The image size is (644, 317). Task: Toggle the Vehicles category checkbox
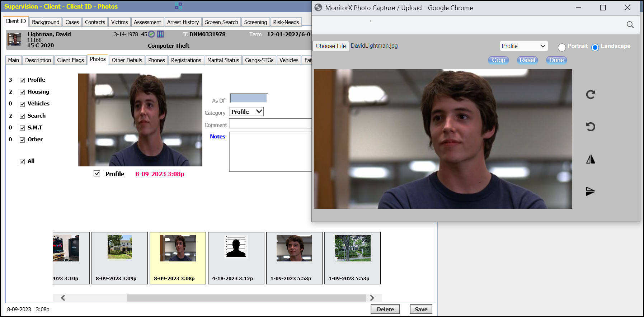(22, 104)
